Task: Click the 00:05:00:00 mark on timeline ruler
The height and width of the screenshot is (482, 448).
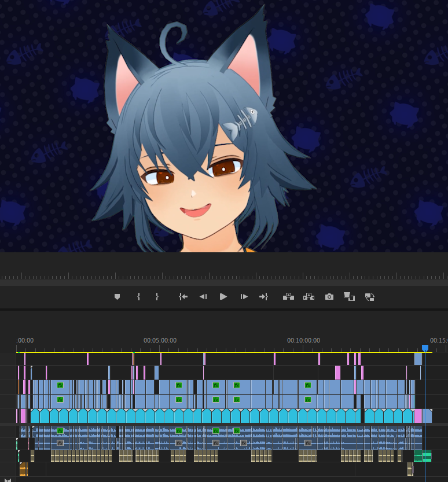Action: (160, 340)
